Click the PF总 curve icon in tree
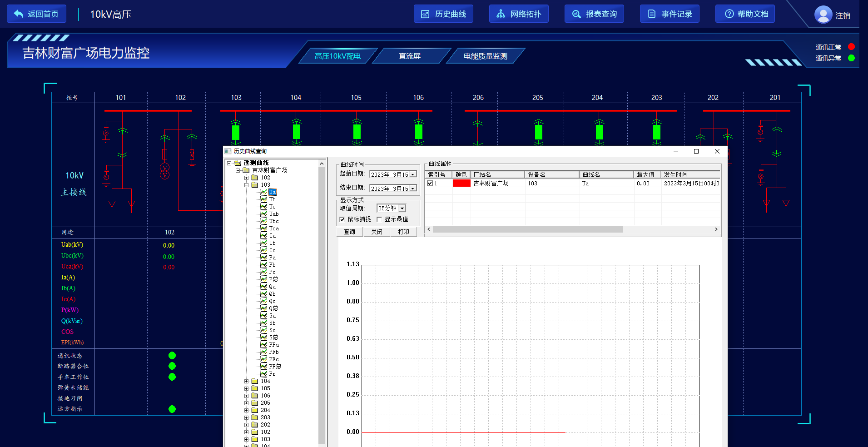This screenshot has height=447, width=868. pyautogui.click(x=264, y=367)
